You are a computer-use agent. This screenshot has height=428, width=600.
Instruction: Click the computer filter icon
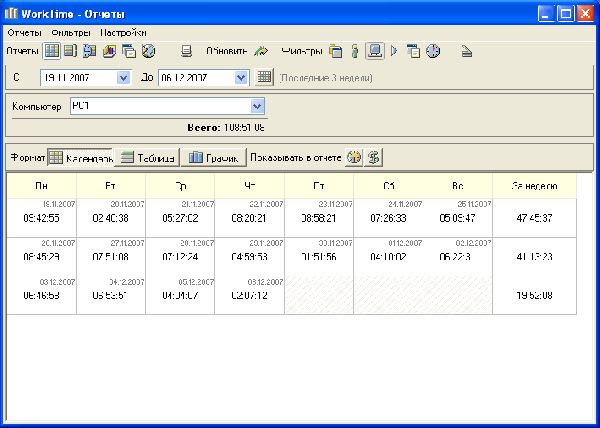(x=373, y=50)
